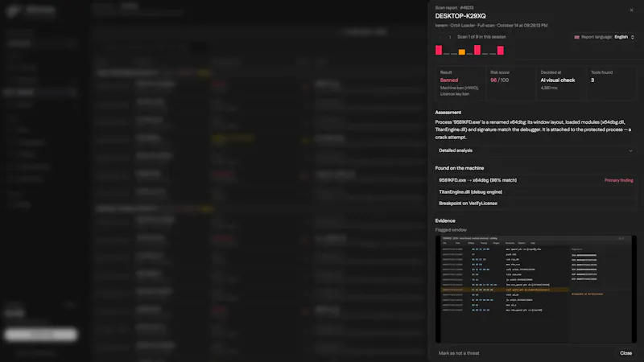This screenshot has width=644, height=362.
Task: Click the AI visual check value
Action: (557, 80)
